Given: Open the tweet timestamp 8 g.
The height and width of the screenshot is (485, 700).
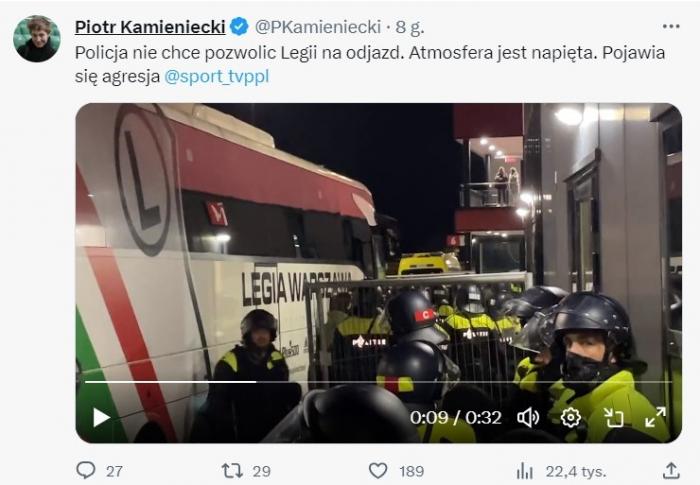Looking at the screenshot, I should coord(409,27).
